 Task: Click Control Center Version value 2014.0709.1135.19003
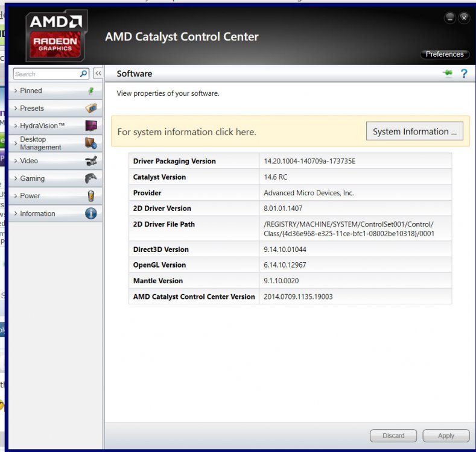click(298, 297)
